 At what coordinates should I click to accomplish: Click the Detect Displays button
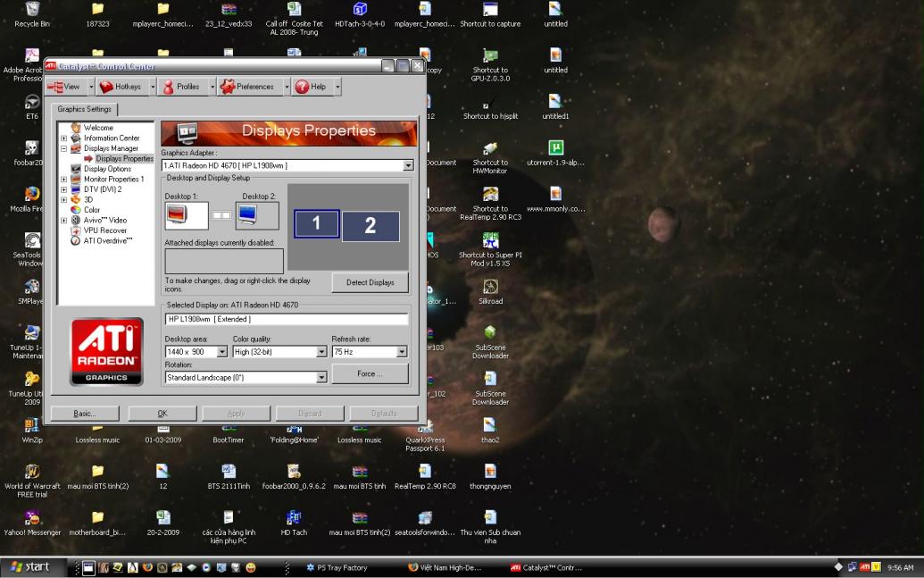click(370, 282)
